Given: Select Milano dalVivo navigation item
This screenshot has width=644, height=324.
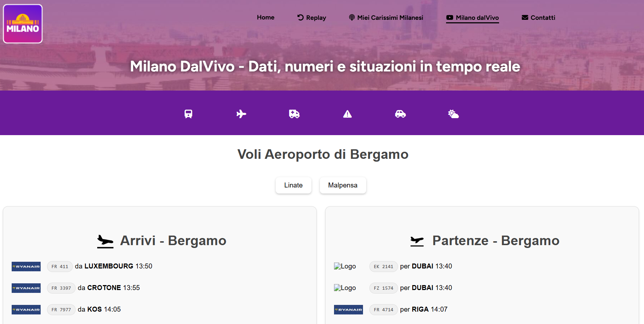Looking at the screenshot, I should (x=473, y=18).
